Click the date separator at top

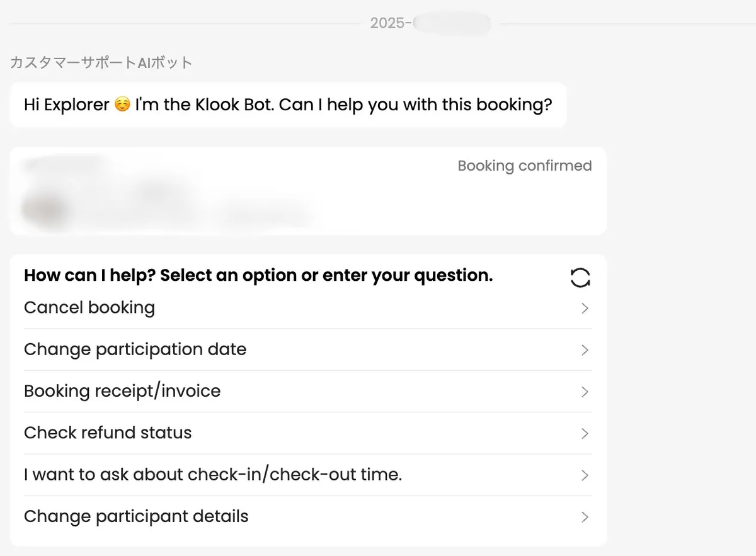point(430,24)
